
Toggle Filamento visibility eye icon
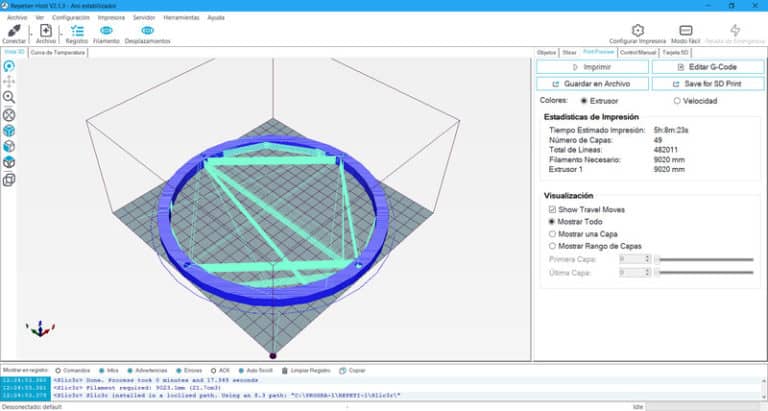106,31
